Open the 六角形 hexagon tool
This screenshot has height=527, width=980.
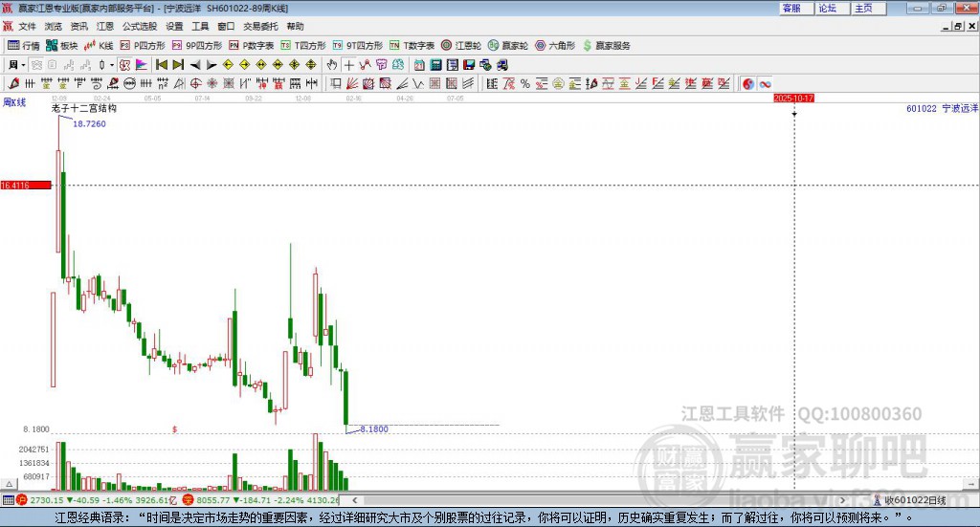point(555,46)
